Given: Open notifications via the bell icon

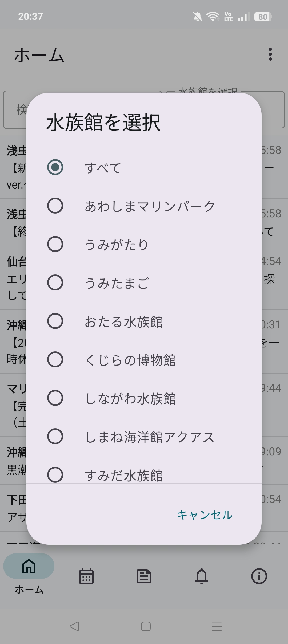Looking at the screenshot, I should (202, 576).
